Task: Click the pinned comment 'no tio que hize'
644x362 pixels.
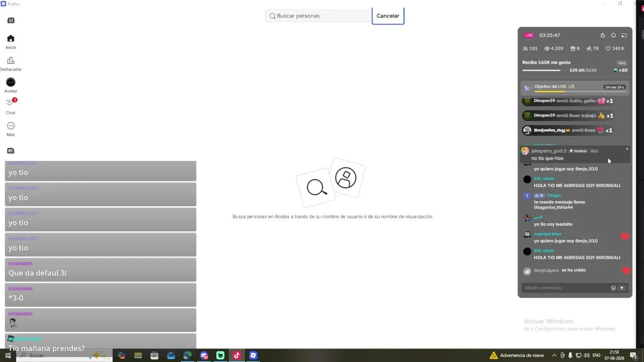Action: click(x=547, y=158)
